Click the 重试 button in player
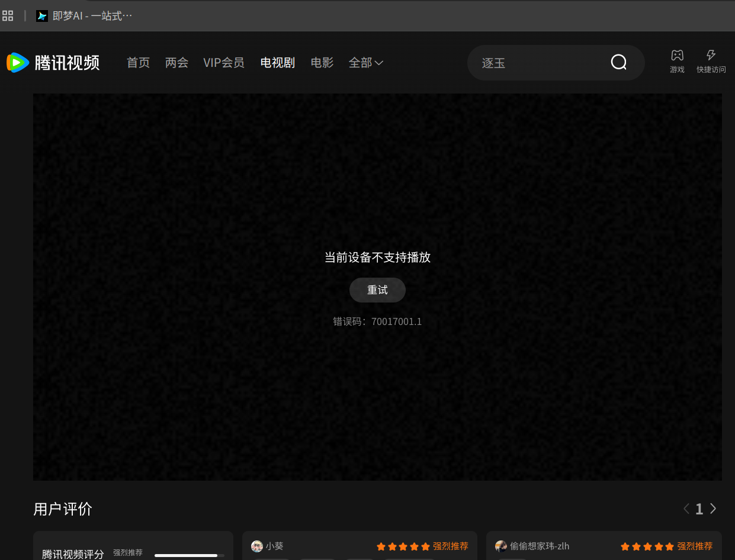 coord(377,290)
